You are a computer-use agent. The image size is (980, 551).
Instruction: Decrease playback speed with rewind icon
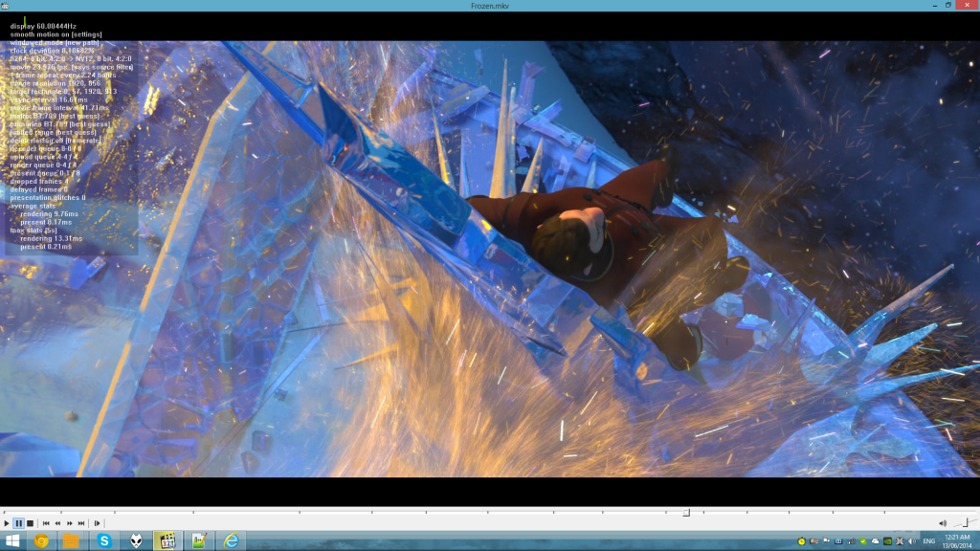pos(57,523)
